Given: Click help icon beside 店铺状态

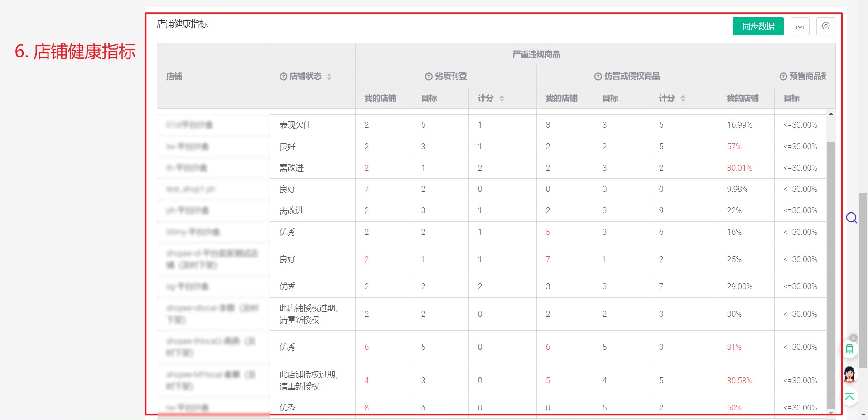Looking at the screenshot, I should pyautogui.click(x=284, y=76).
